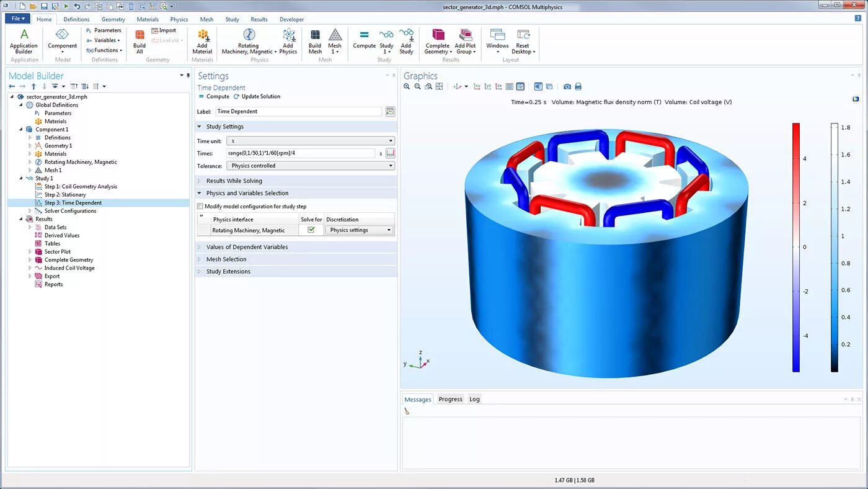Click Save icon in quick access toolbar
The width and height of the screenshot is (868, 489).
tap(44, 6)
